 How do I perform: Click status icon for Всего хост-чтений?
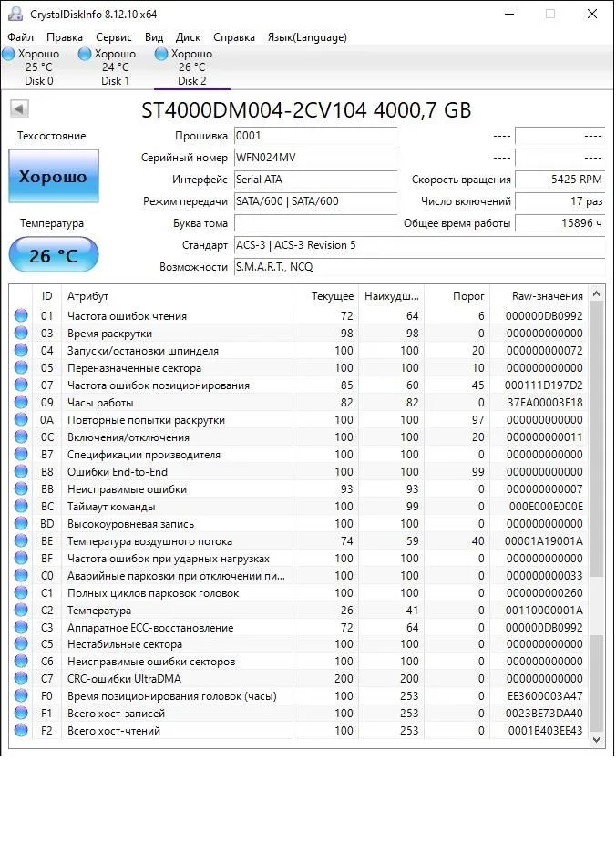[21, 731]
